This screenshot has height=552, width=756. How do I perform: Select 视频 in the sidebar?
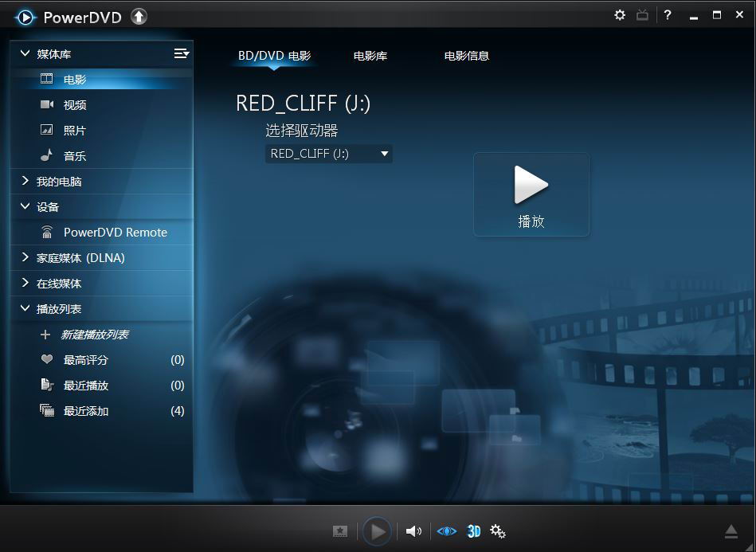101,104
